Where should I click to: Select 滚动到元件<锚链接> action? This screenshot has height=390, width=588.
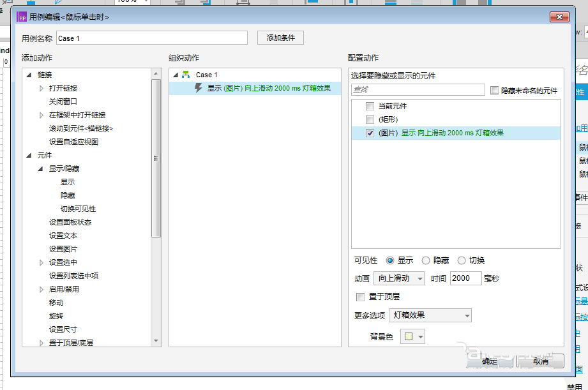(x=80, y=129)
